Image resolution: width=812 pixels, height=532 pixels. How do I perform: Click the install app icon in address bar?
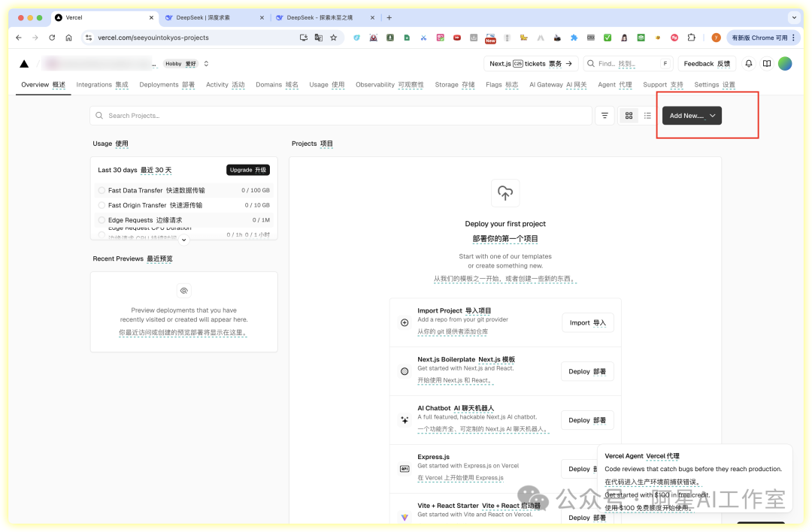point(304,38)
